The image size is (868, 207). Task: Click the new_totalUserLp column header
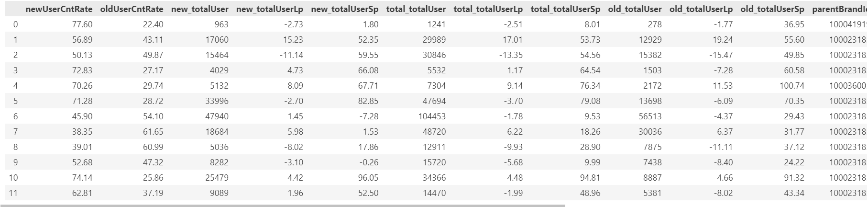269,9
